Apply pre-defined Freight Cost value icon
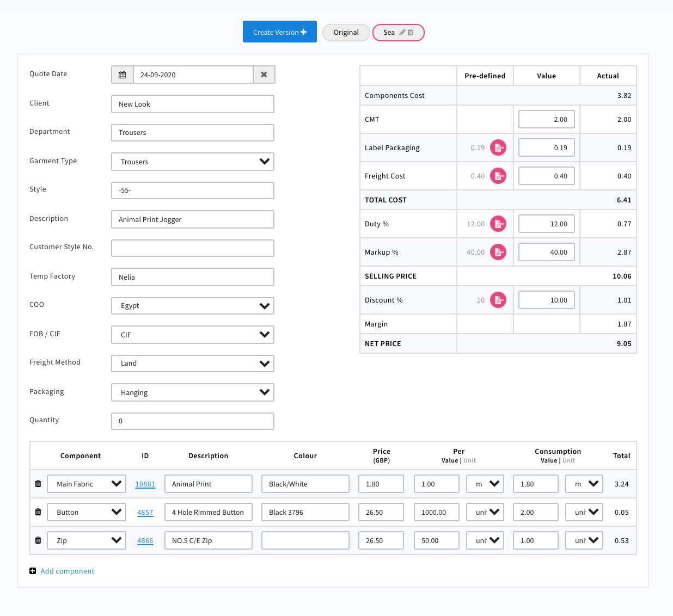 coord(498,176)
